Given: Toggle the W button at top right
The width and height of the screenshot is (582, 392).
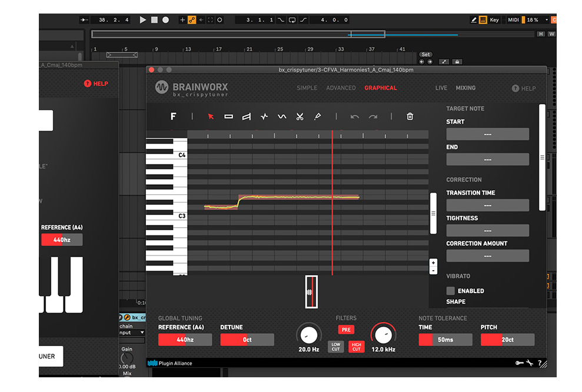Looking at the screenshot, I should click(x=552, y=34).
